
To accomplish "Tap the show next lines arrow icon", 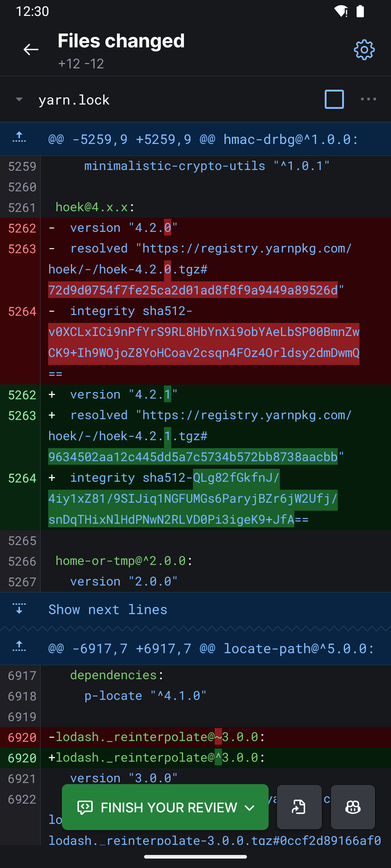I will point(19,609).
